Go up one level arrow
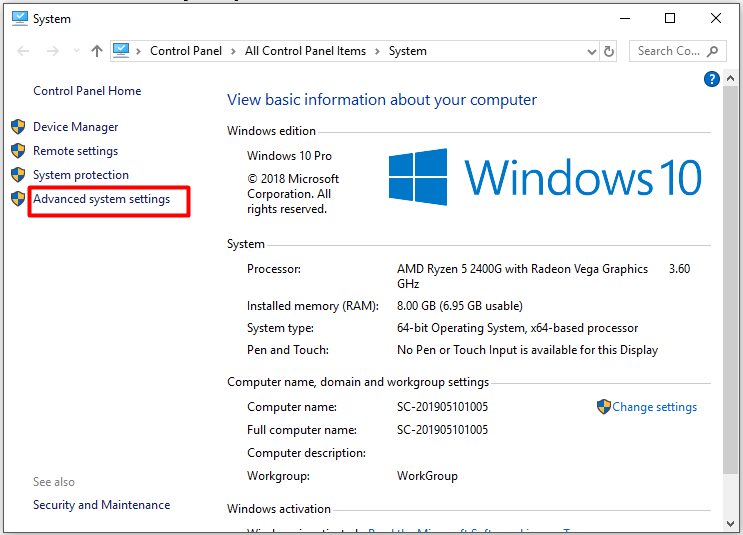 coord(97,51)
